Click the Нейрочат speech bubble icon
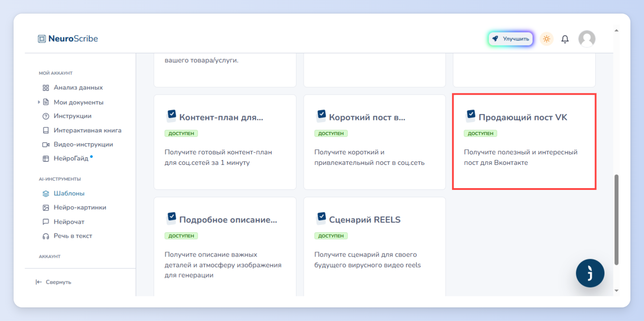The height and width of the screenshot is (321, 644). [46, 222]
